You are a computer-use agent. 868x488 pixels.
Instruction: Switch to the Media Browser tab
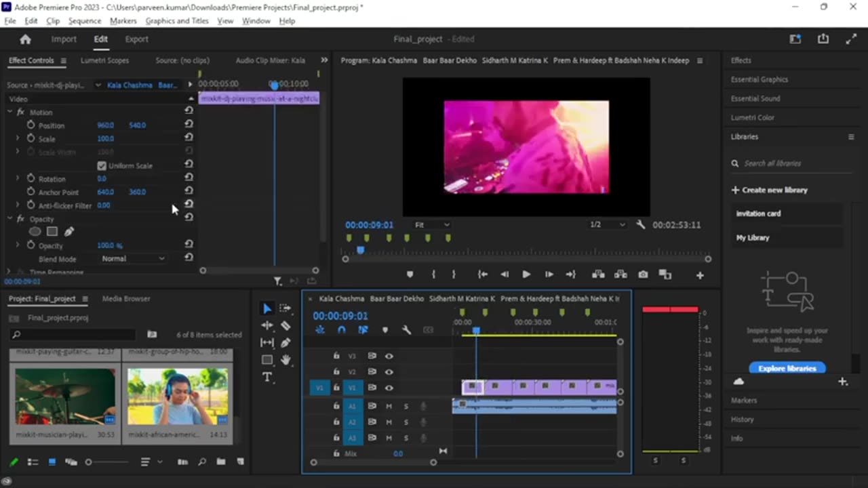tap(126, 298)
